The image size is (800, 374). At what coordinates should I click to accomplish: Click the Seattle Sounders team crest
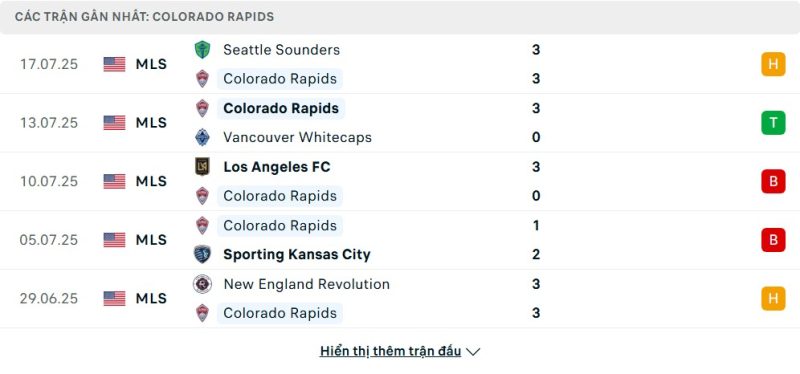pyautogui.click(x=203, y=49)
